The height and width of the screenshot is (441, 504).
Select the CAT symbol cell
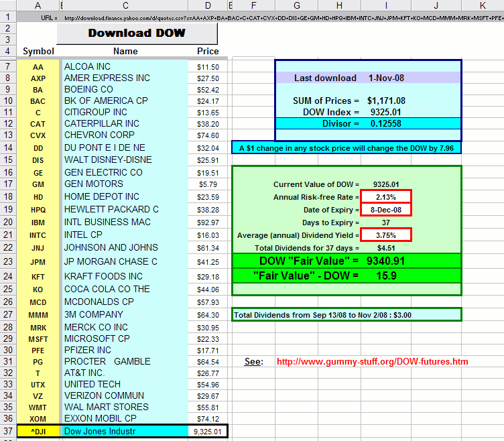pos(38,124)
